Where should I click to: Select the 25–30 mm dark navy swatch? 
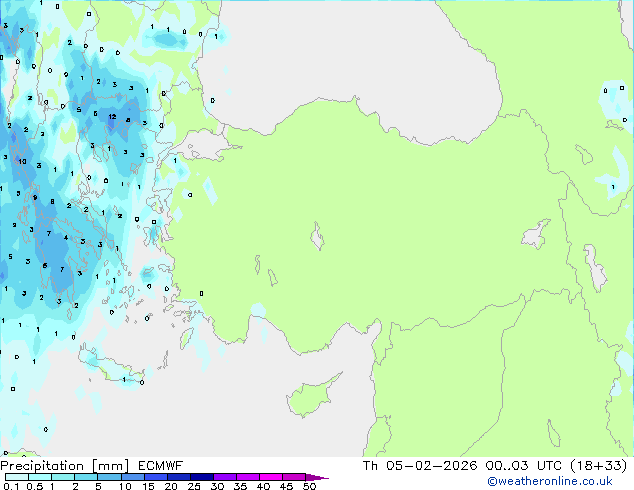[x=202, y=477]
